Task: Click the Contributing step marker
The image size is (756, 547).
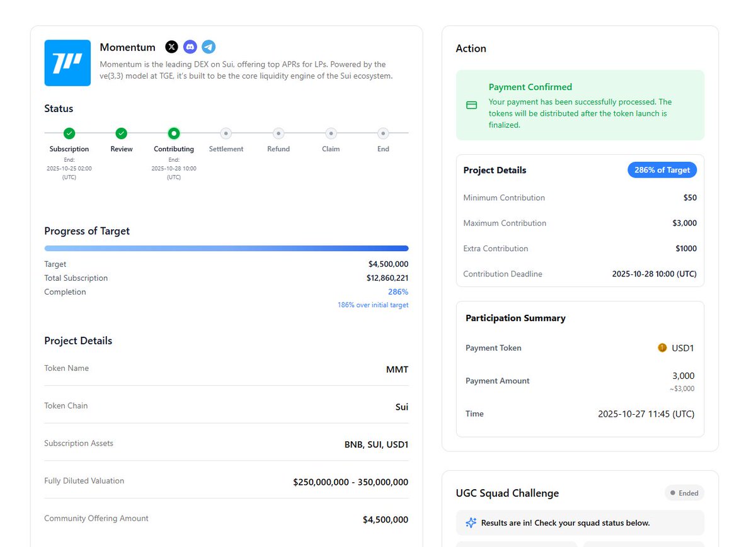Action: tap(174, 133)
